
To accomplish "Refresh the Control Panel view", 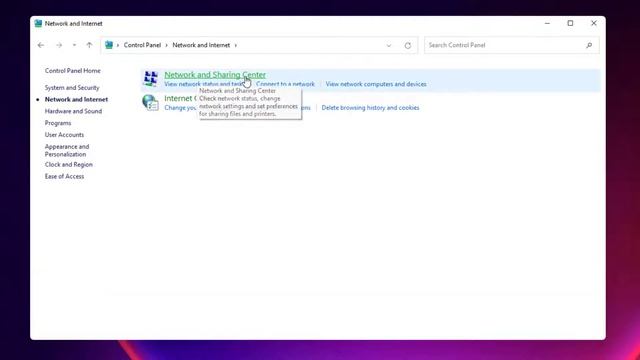I will 408,45.
